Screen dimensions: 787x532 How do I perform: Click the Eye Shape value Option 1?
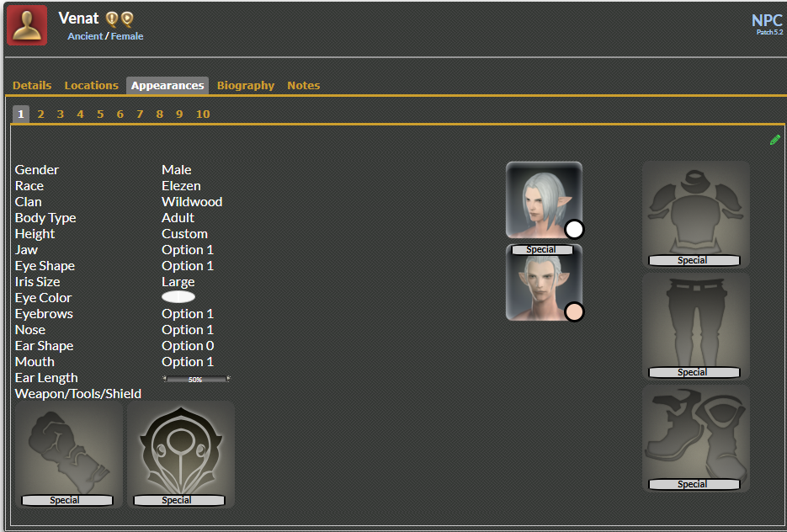pos(188,266)
